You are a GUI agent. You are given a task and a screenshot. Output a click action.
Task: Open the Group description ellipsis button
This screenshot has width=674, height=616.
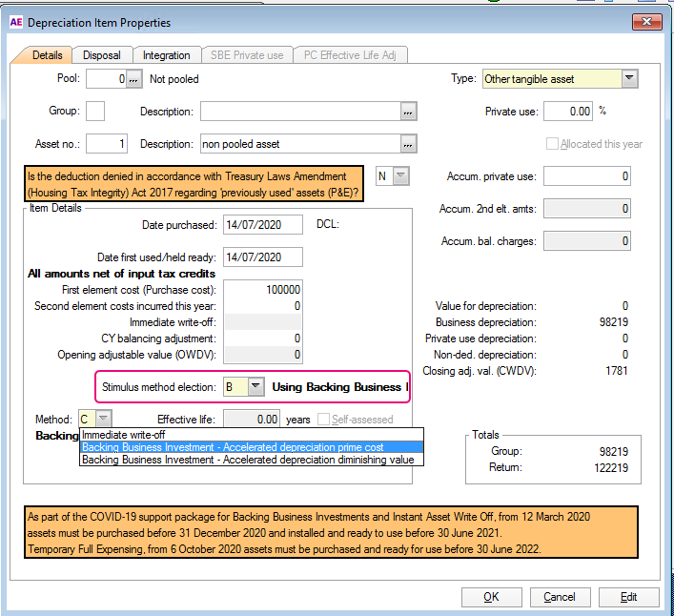coord(408,113)
